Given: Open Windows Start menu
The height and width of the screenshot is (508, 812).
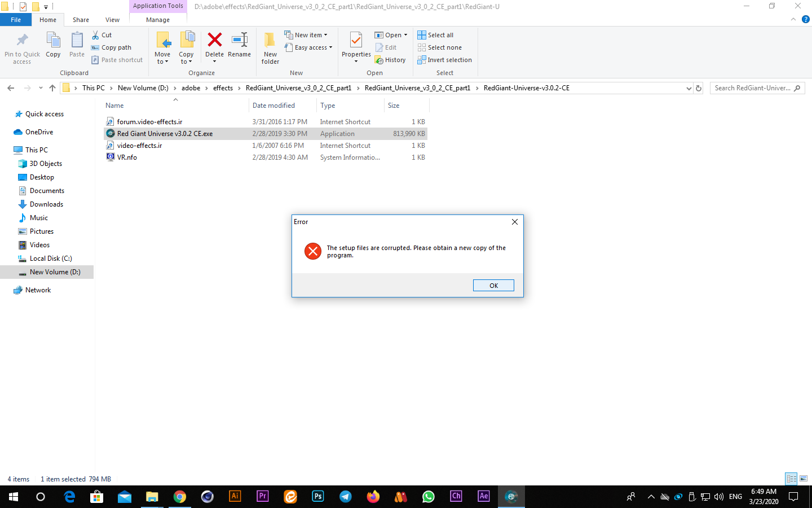Looking at the screenshot, I should pyautogui.click(x=14, y=497).
